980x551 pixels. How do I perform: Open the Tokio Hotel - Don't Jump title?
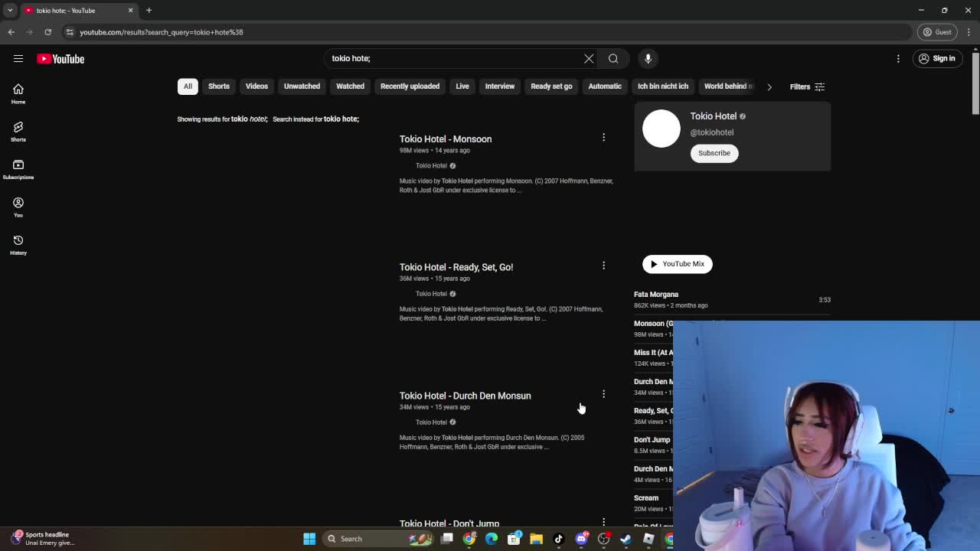449,523
